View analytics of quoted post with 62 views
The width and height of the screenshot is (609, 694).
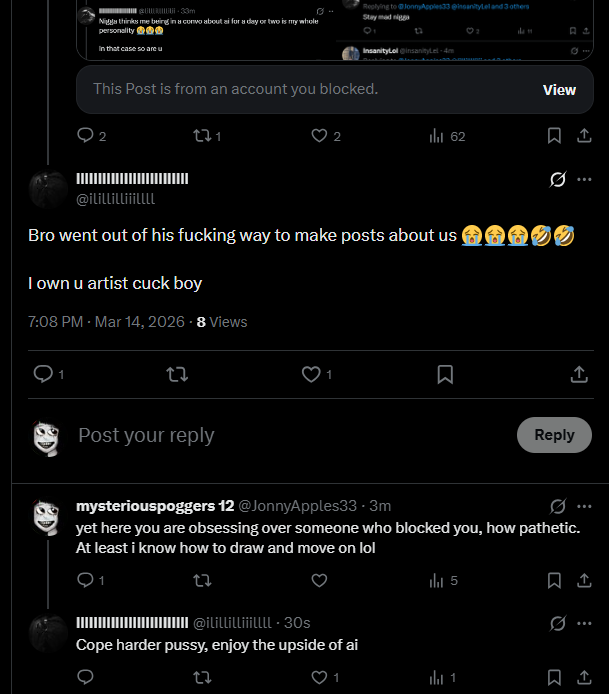click(x=447, y=136)
